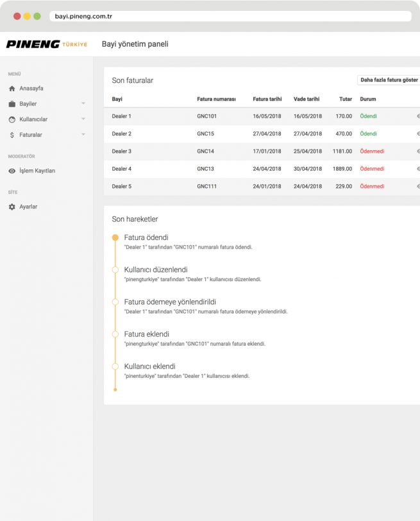Screen dimensions: 420x521
Task: View Dealer 3 invoice via eye icon
Action: (x=417, y=151)
